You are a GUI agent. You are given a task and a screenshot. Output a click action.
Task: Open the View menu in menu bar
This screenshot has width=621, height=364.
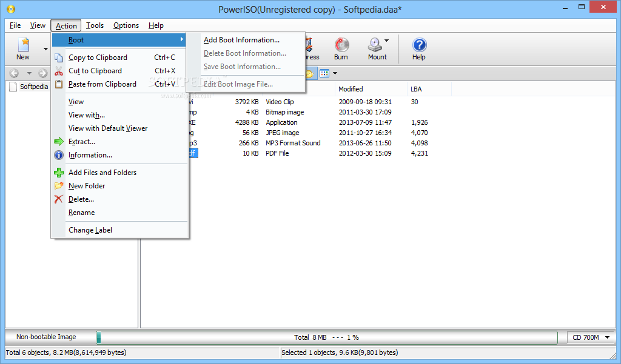tap(38, 25)
